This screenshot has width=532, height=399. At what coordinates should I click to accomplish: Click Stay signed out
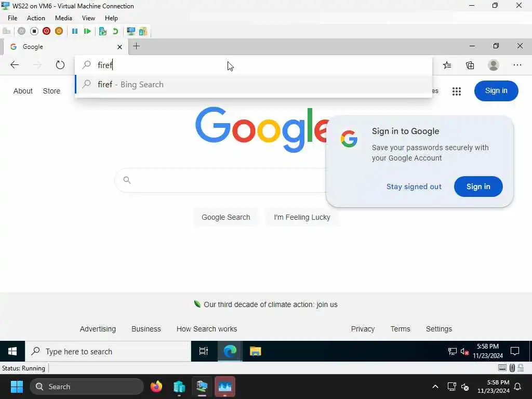coord(414,187)
